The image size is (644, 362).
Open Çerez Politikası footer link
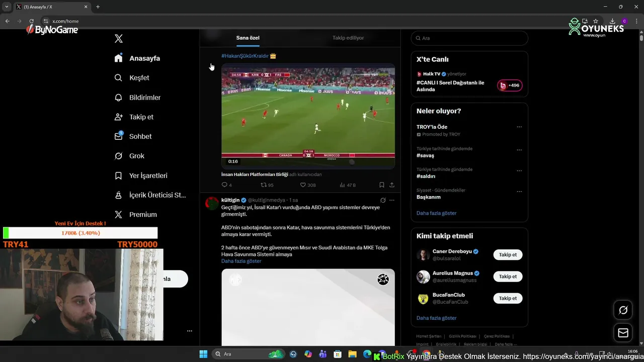coord(497,336)
